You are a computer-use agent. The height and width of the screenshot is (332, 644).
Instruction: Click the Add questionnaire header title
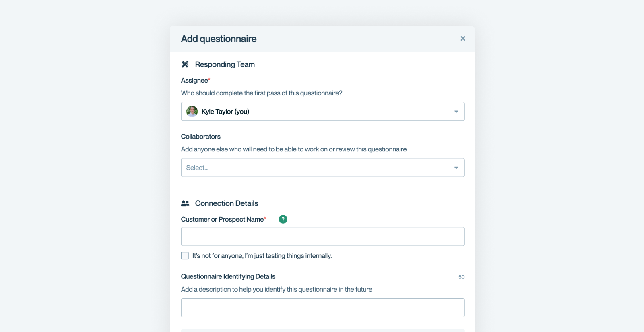pyautogui.click(x=219, y=39)
